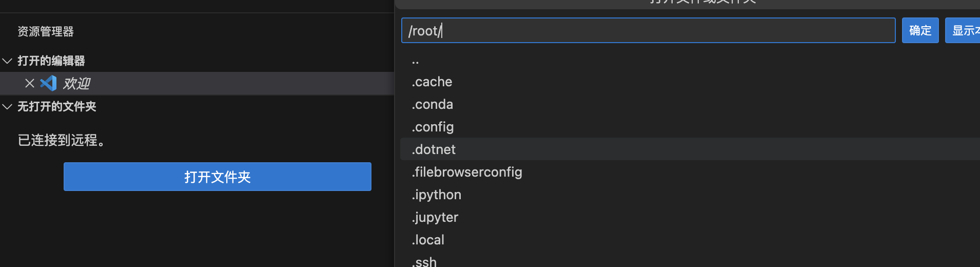The image size is (980, 267).
Task: Open the .jupyter folder entry
Action: pyautogui.click(x=435, y=217)
